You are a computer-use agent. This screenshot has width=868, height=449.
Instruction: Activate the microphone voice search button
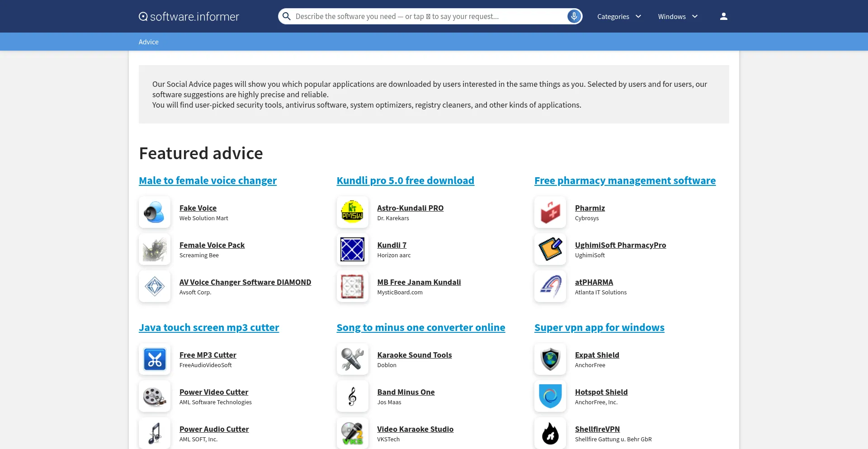click(574, 16)
